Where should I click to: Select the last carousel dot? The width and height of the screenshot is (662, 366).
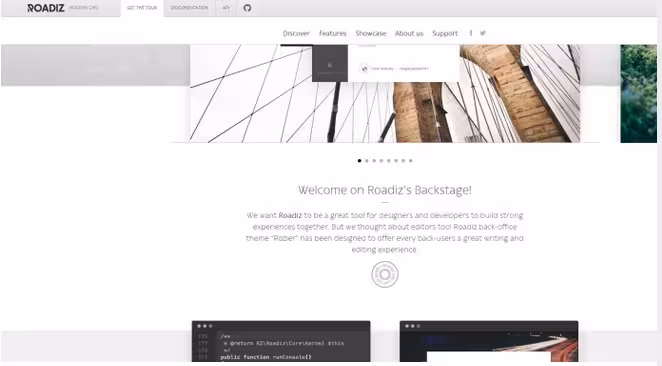pos(411,161)
